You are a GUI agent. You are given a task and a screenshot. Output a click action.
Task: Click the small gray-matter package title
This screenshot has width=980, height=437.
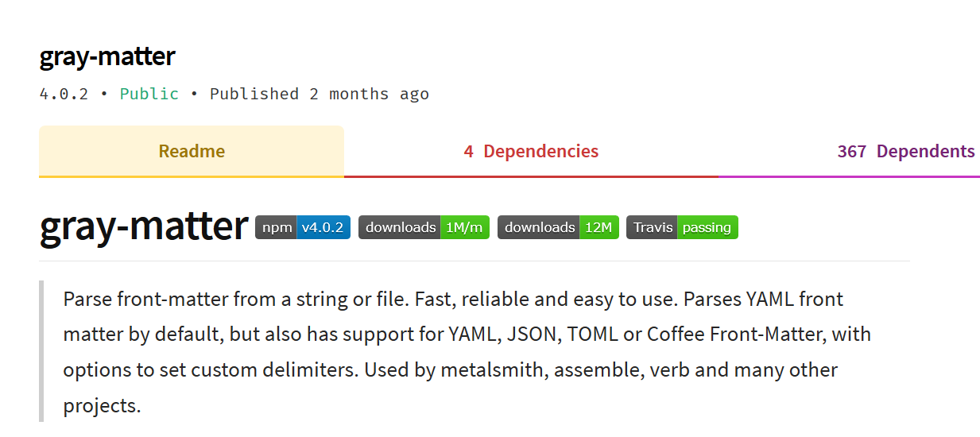[x=107, y=56]
